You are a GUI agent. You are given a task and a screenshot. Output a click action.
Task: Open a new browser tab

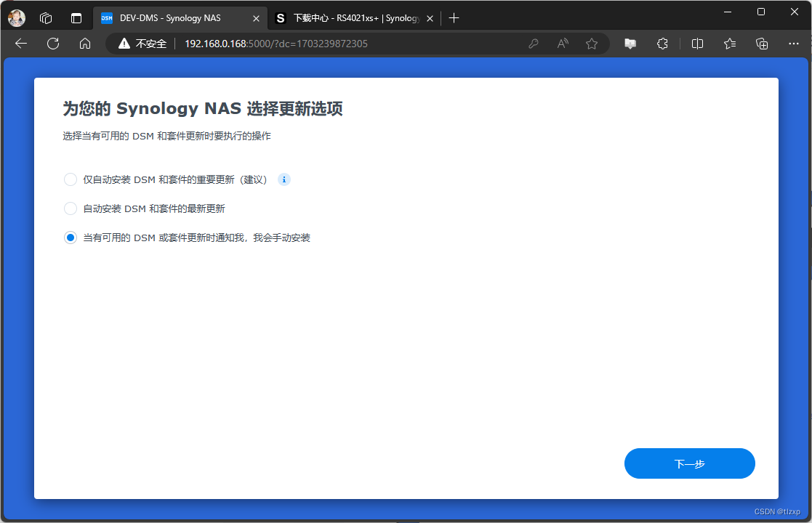pos(454,18)
